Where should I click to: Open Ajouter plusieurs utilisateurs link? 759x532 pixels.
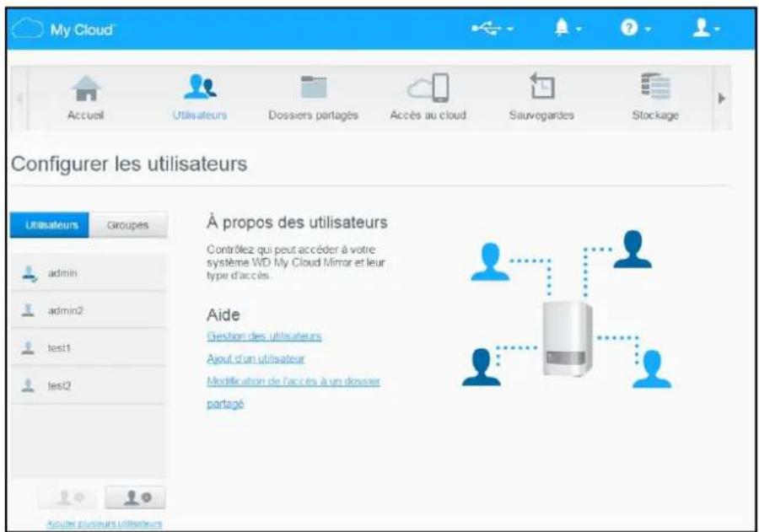coord(104,524)
